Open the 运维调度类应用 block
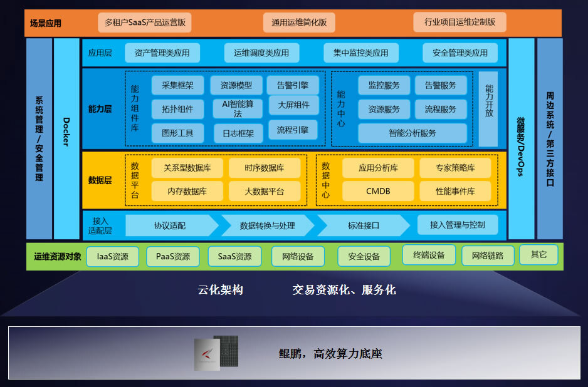588x387 pixels. click(261, 53)
